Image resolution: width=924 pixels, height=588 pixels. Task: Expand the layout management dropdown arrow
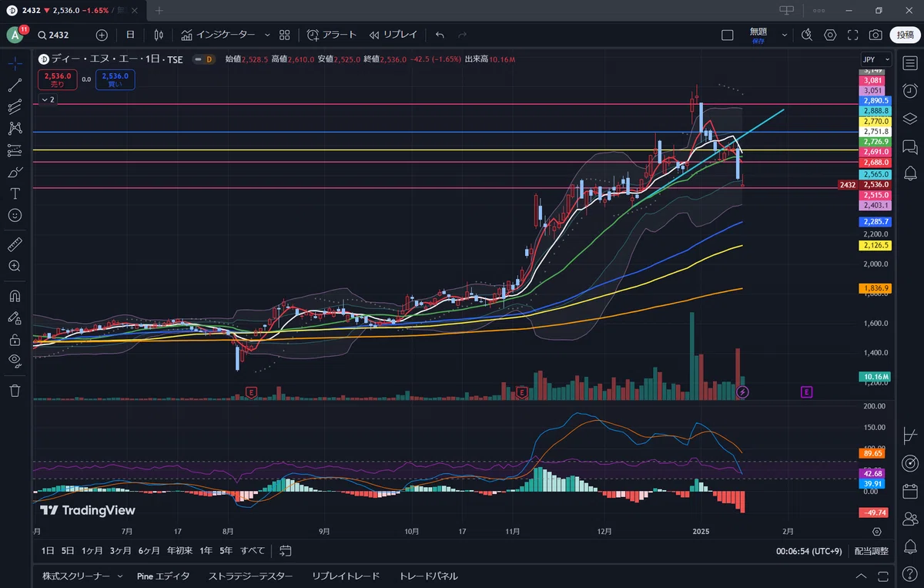pyautogui.click(x=785, y=35)
